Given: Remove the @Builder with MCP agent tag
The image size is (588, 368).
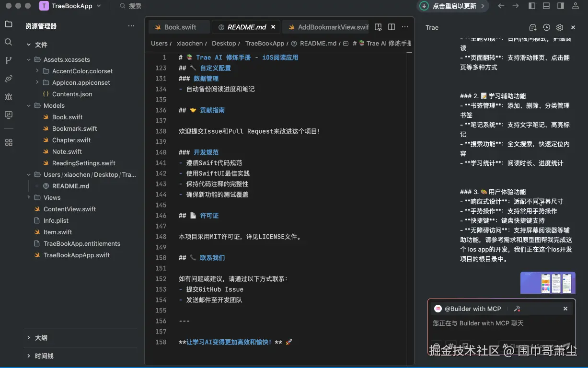Looking at the screenshot, I should coord(565,309).
